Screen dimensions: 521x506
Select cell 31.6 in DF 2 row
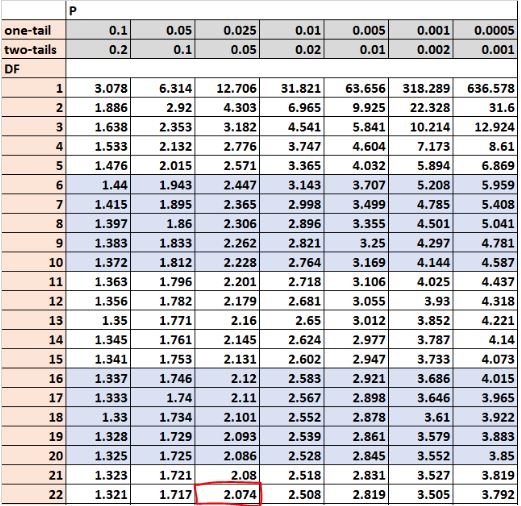coord(485,108)
